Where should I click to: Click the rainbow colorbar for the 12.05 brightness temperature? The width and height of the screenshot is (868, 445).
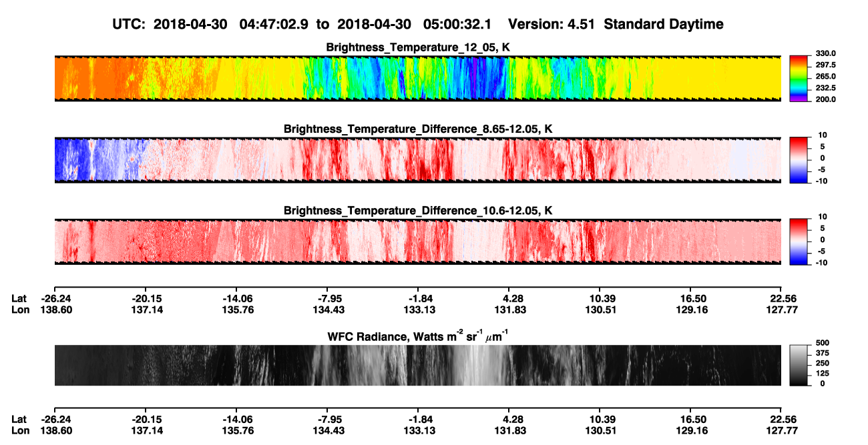799,79
